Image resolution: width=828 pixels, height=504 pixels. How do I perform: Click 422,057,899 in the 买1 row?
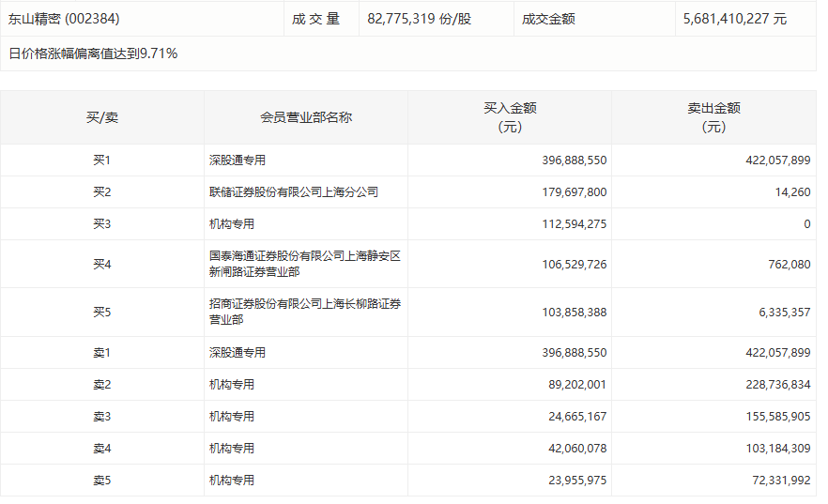click(x=778, y=160)
